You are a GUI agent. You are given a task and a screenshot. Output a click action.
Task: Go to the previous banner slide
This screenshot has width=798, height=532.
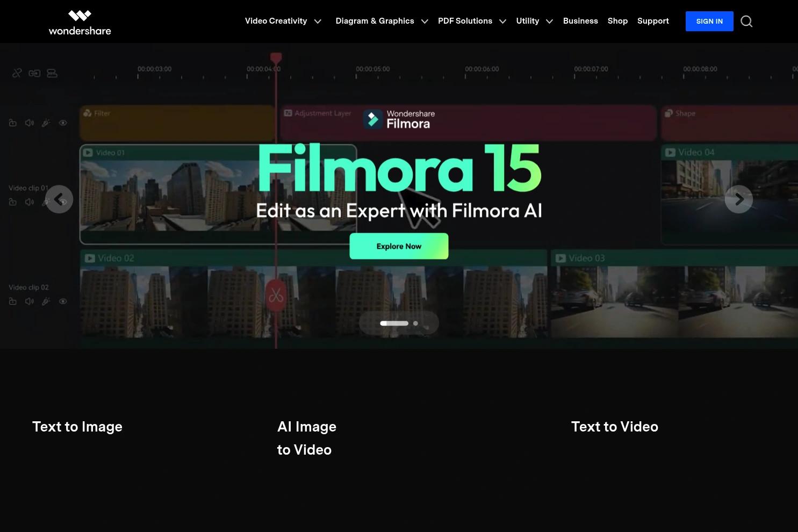(x=59, y=199)
